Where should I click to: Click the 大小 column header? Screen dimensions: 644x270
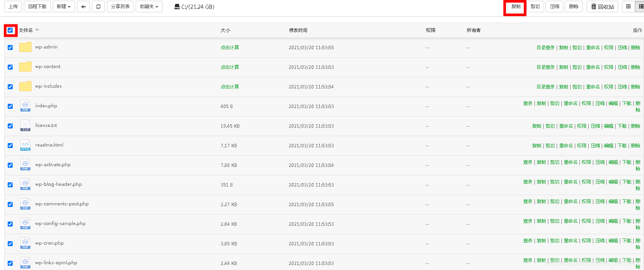pyautogui.click(x=225, y=30)
